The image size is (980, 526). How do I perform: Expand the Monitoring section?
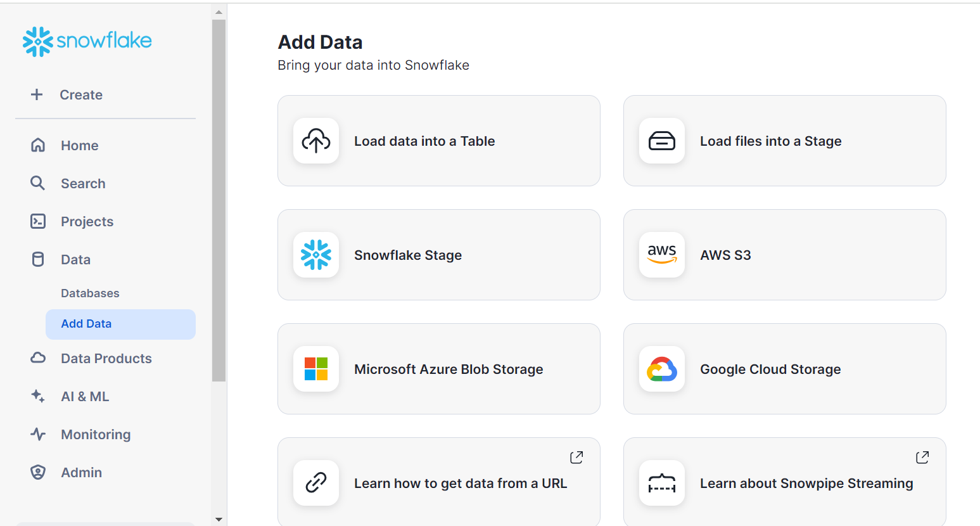pos(96,434)
